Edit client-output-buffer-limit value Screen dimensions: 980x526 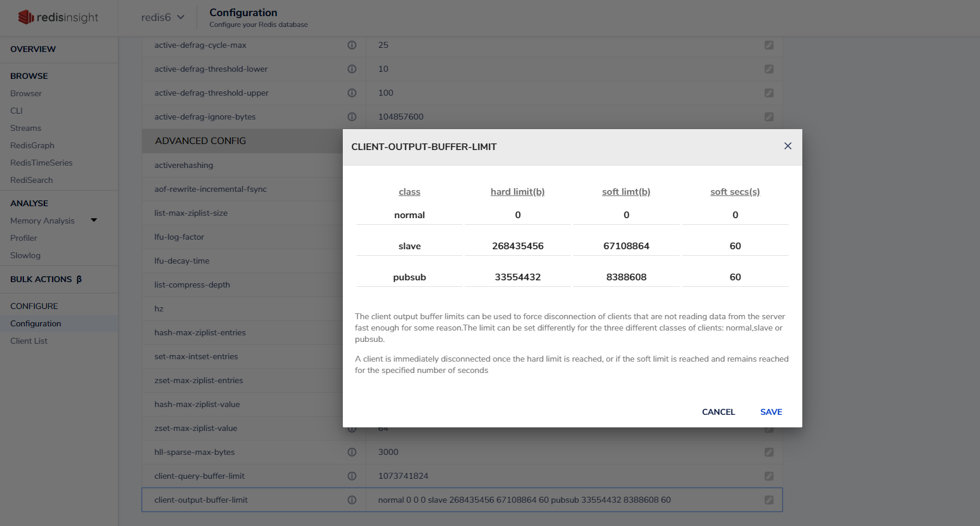pyautogui.click(x=769, y=500)
